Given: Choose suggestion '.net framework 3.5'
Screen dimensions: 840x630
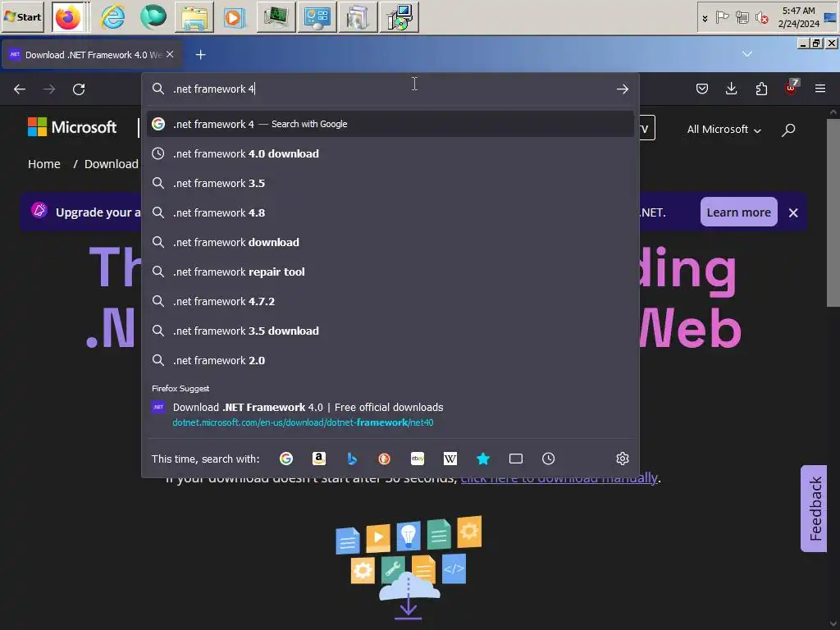Looking at the screenshot, I should [x=390, y=183].
